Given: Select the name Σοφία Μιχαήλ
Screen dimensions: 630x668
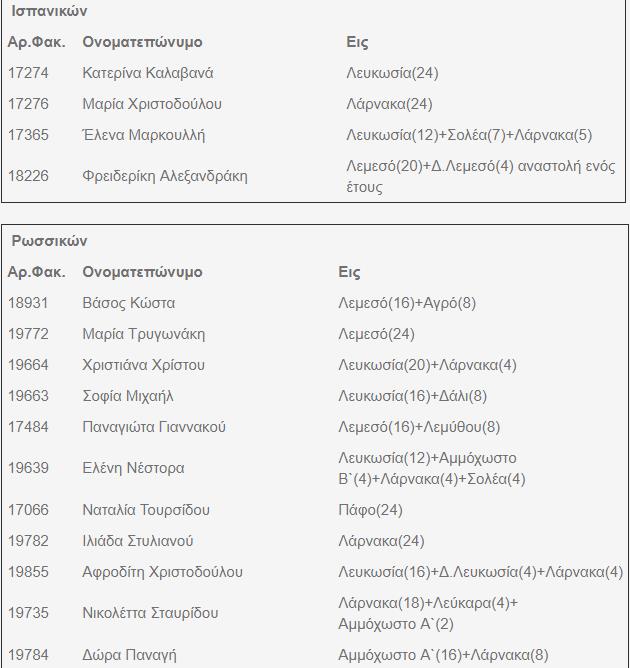Looking at the screenshot, I should coord(128,396).
